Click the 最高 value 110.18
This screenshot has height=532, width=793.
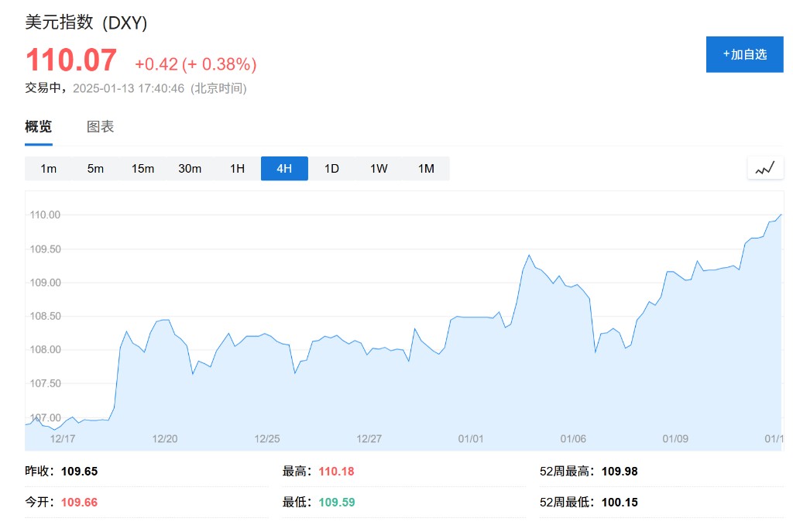coord(336,471)
